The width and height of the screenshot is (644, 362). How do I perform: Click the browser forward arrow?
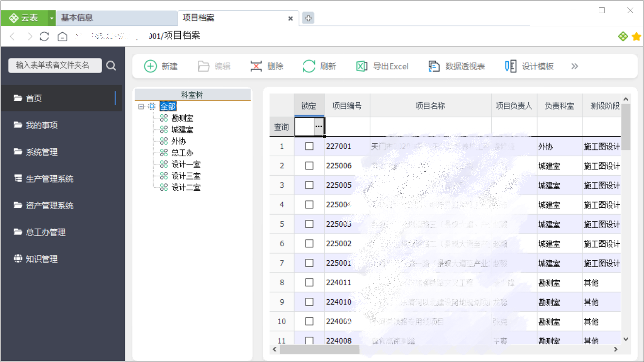[30, 36]
